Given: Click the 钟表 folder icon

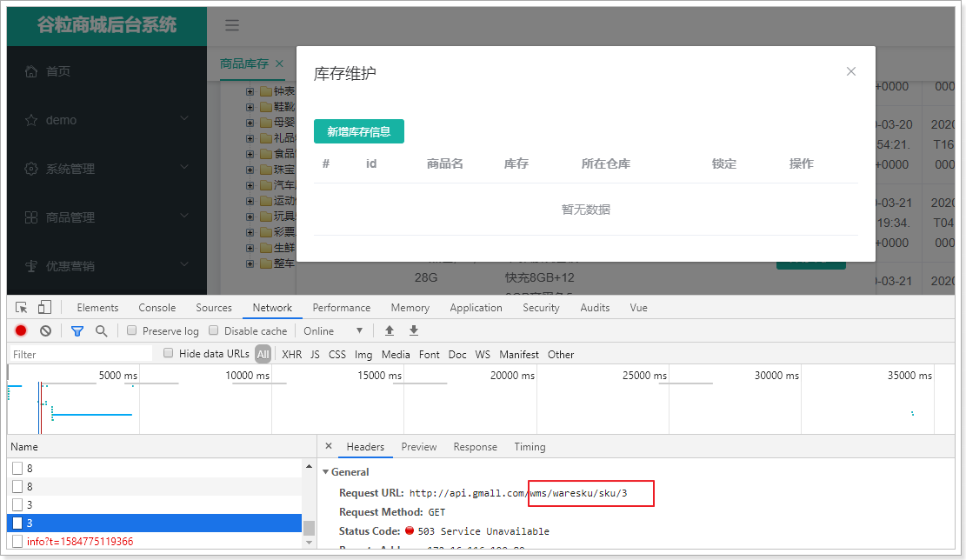Looking at the screenshot, I should (x=265, y=91).
